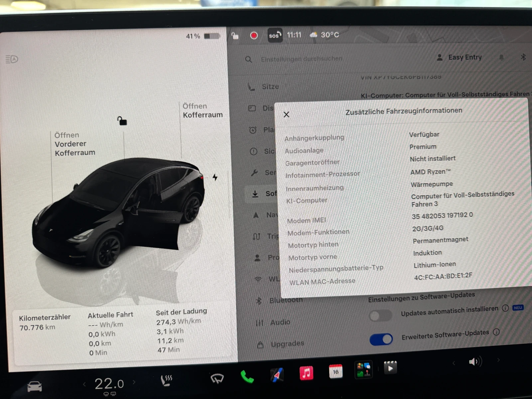Tap the charge port lightning icon

pyautogui.click(x=215, y=177)
